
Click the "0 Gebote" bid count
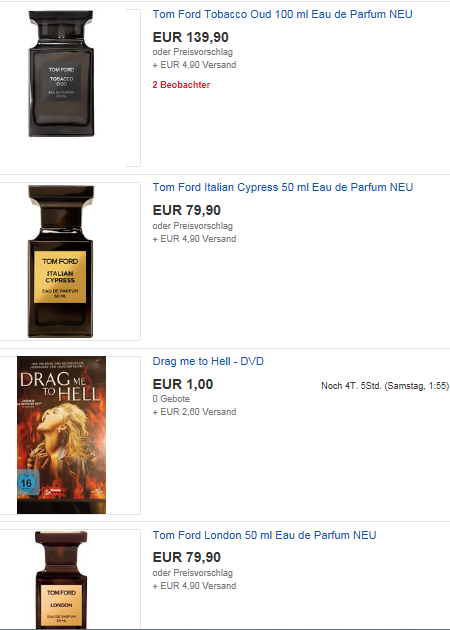(x=171, y=399)
